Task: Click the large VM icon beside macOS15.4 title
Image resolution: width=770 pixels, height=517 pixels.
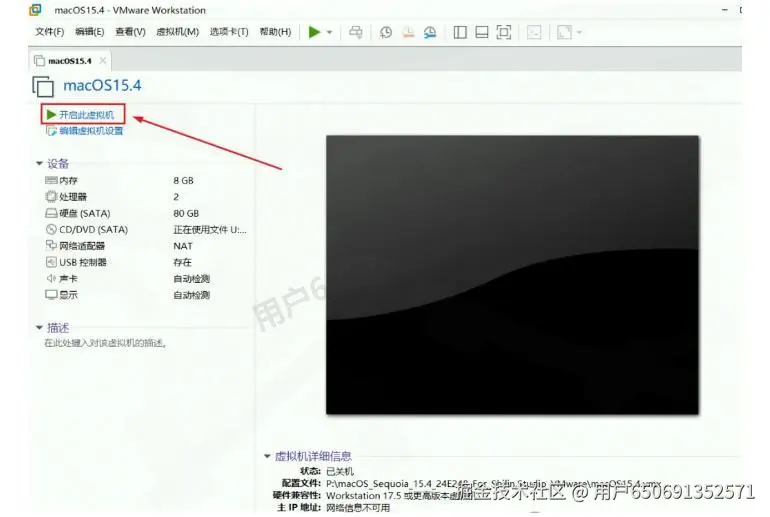Action: click(43, 86)
